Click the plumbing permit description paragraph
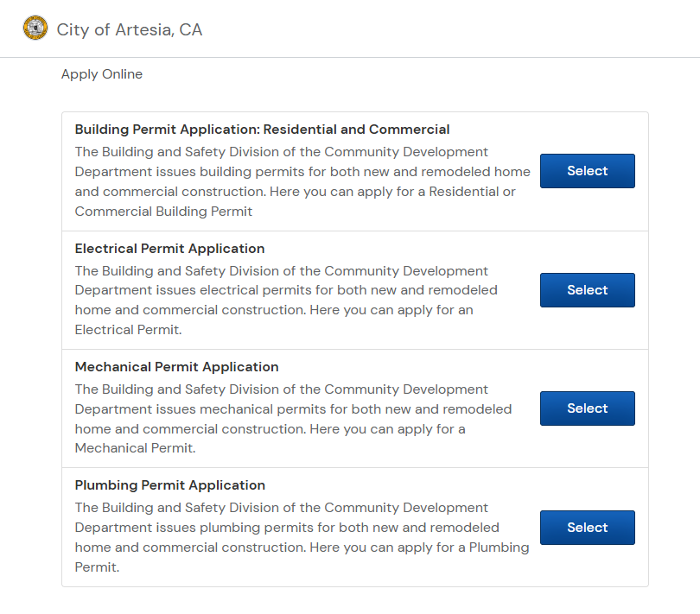Image resolution: width=700 pixels, height=614 pixels. [x=294, y=537]
